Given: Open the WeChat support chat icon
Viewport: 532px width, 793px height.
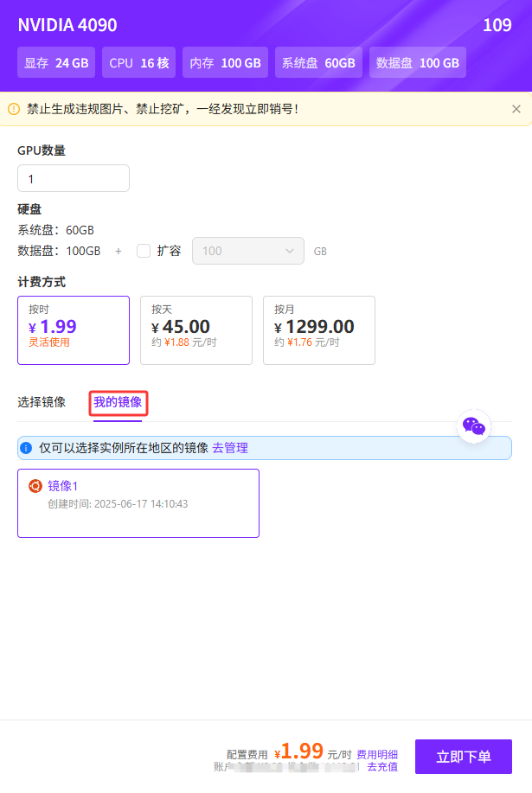Looking at the screenshot, I should [474, 425].
